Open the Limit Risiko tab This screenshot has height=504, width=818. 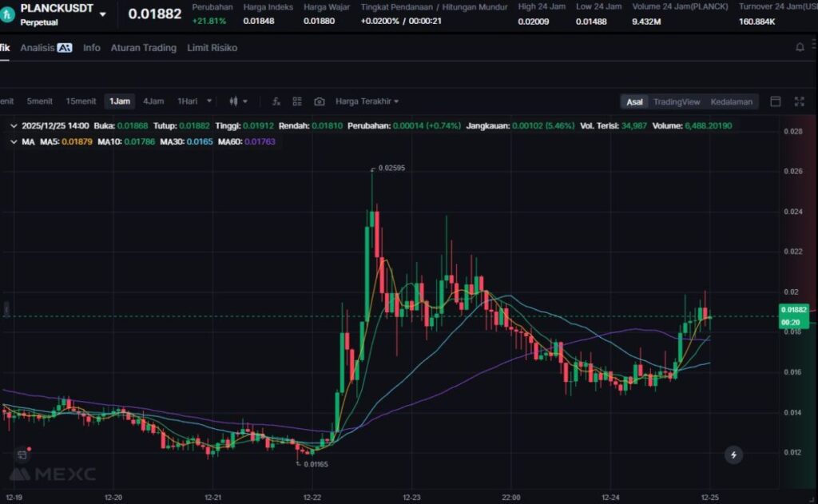pyautogui.click(x=212, y=48)
